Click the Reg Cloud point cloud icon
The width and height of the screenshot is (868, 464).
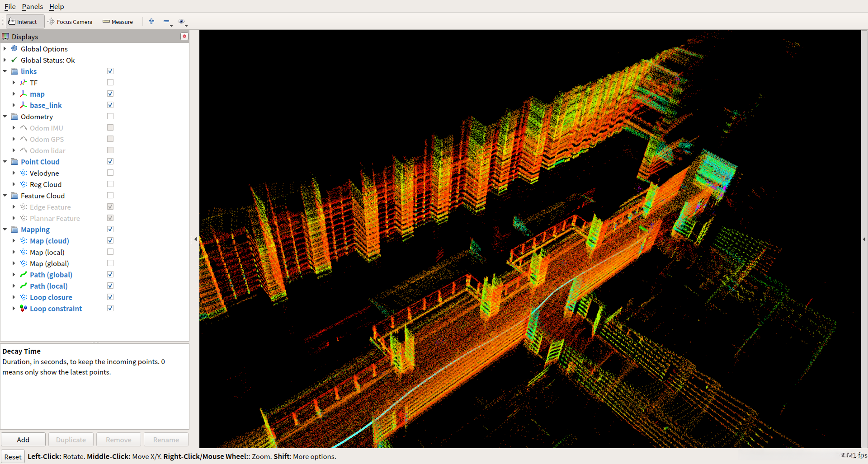click(24, 184)
